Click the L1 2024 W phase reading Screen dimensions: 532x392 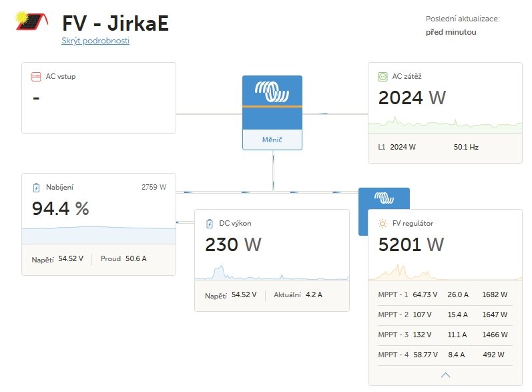click(x=396, y=147)
